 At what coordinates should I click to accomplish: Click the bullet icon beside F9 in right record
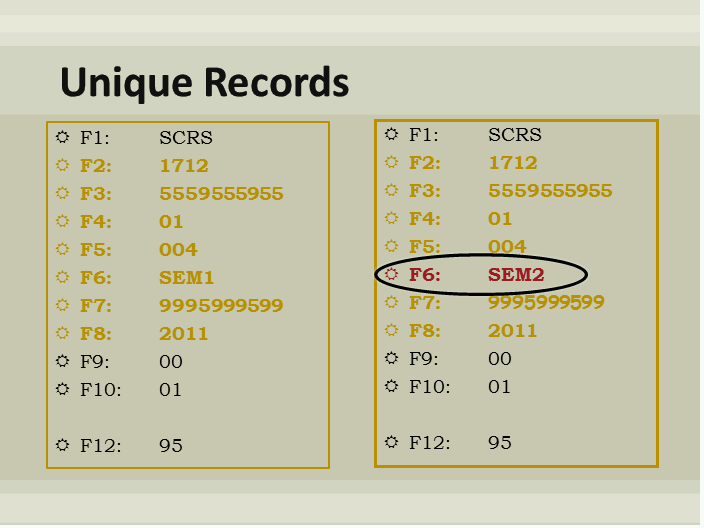[x=392, y=358]
